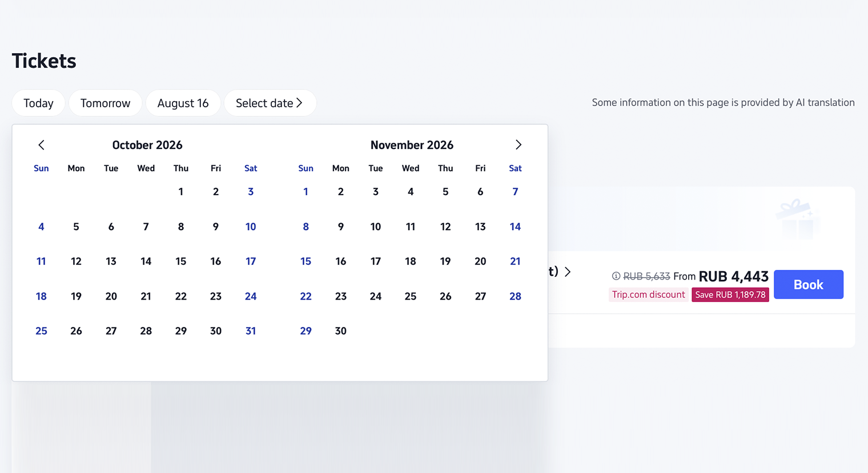Screen dimensions: 868x473
Task: Click the blue Book button
Action: (x=809, y=284)
